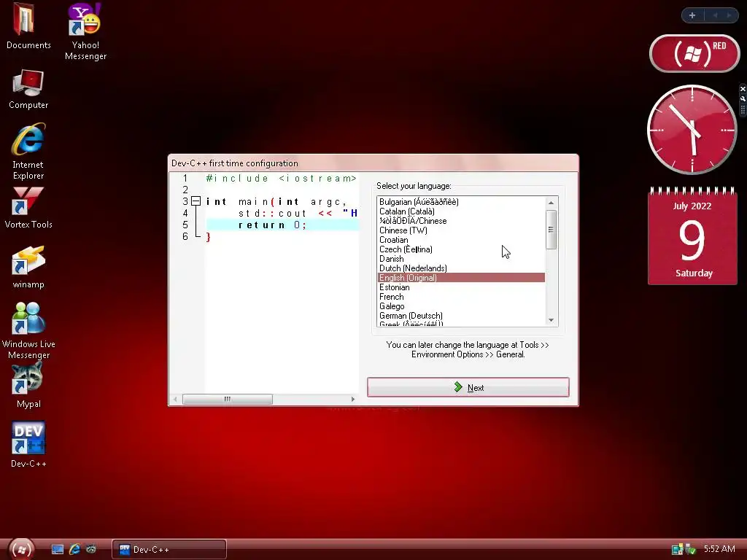This screenshot has height=560, width=747.
Task: Open the Documents desktop folder
Action: [28, 27]
